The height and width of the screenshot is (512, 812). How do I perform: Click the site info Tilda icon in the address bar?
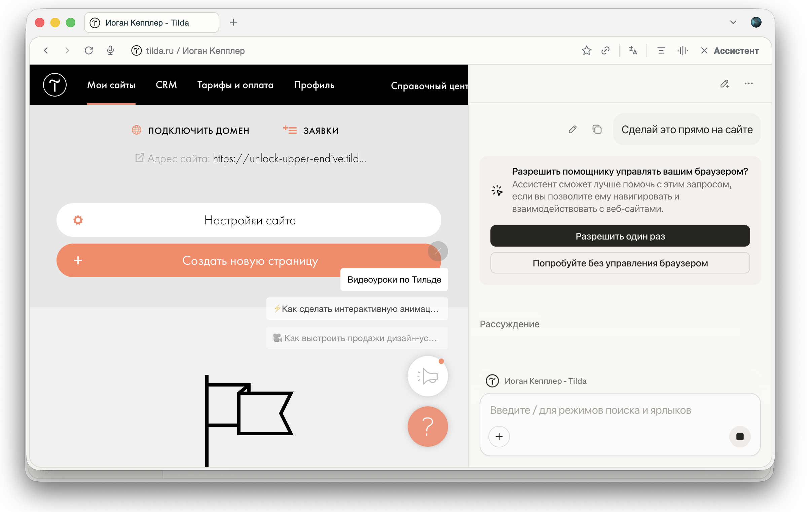tap(136, 50)
